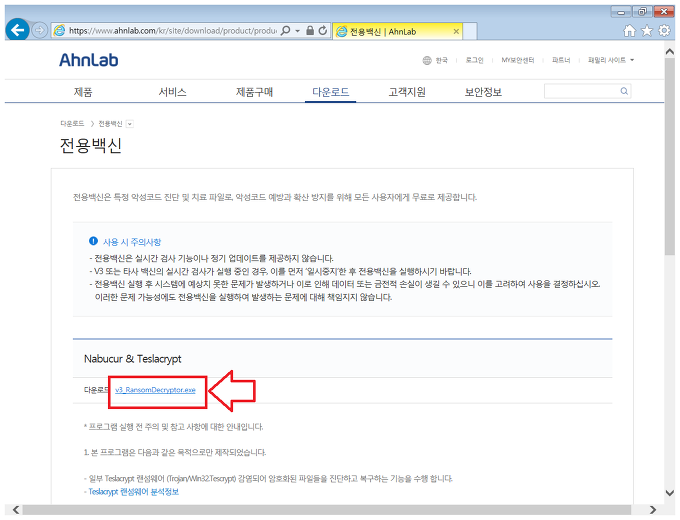Click the 전용백신 page title
680x520 pixels.
coord(91,145)
